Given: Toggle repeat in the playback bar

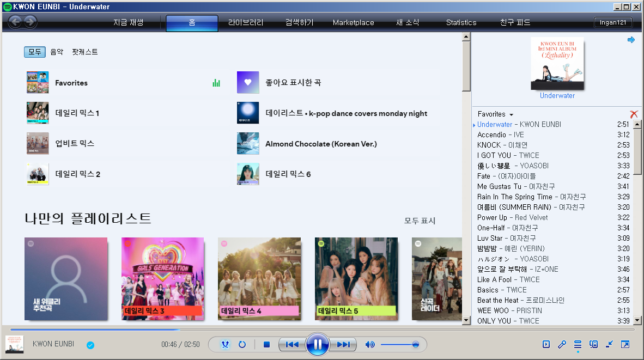Looking at the screenshot, I should coord(242,344).
